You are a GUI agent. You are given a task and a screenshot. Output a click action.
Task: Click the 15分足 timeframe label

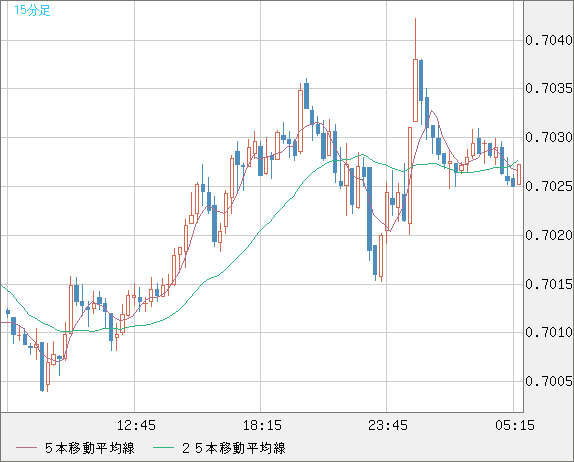tap(32, 10)
